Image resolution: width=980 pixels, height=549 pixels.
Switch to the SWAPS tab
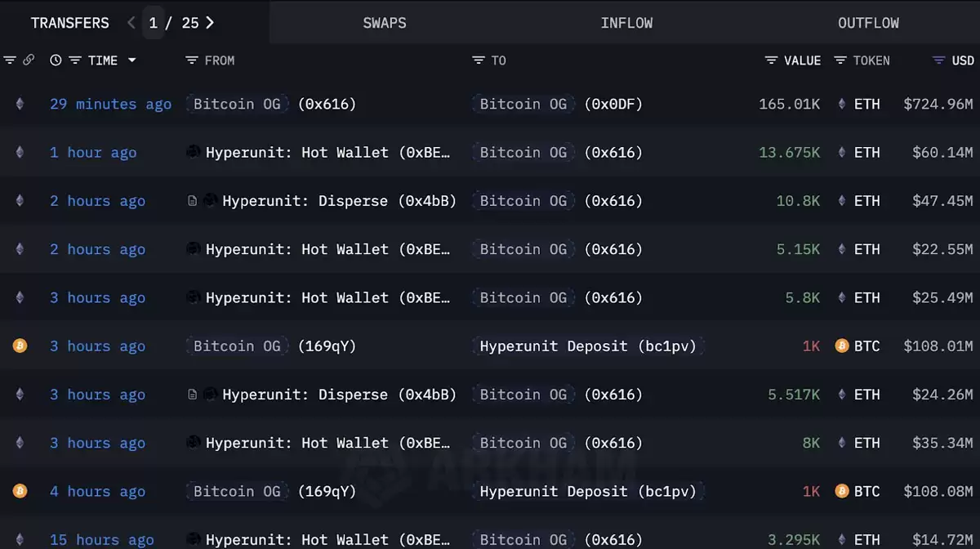385,23
